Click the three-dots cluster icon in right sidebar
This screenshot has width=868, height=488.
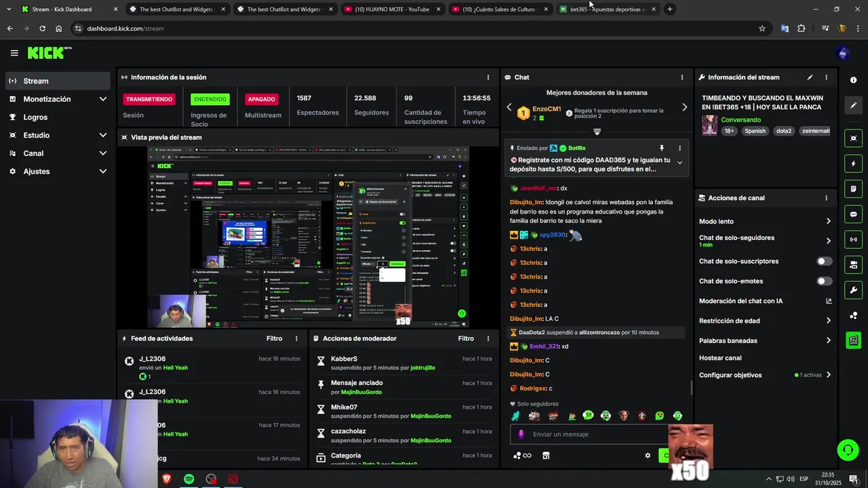tap(853, 315)
